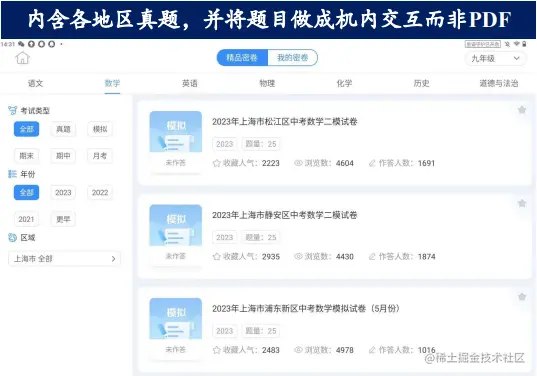The height and width of the screenshot is (376, 537).
Task: Click 题量: 25 tag on 松江区 paper
Action: pyautogui.click(x=261, y=144)
